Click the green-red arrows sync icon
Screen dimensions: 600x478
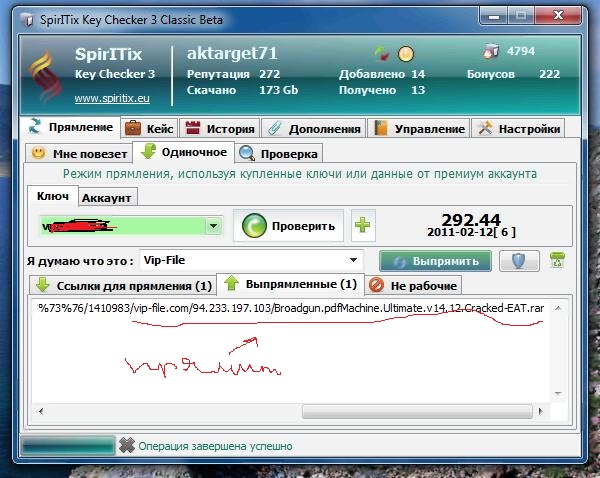(382, 54)
